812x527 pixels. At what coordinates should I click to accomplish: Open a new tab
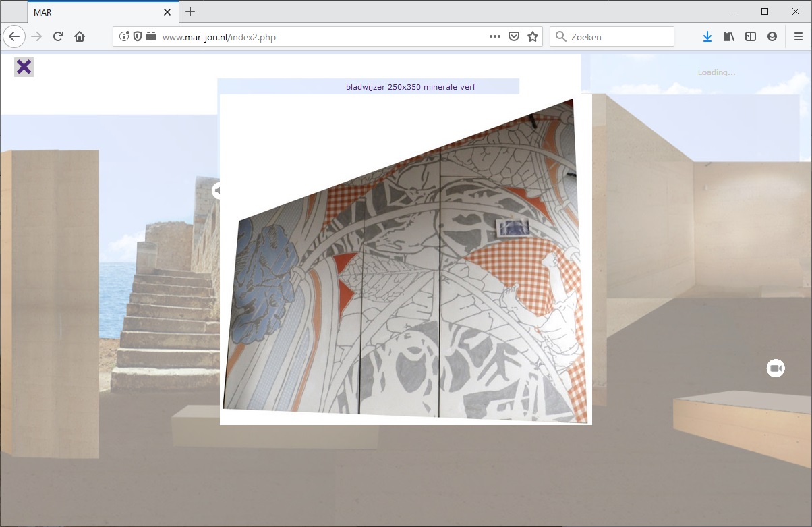(x=190, y=12)
